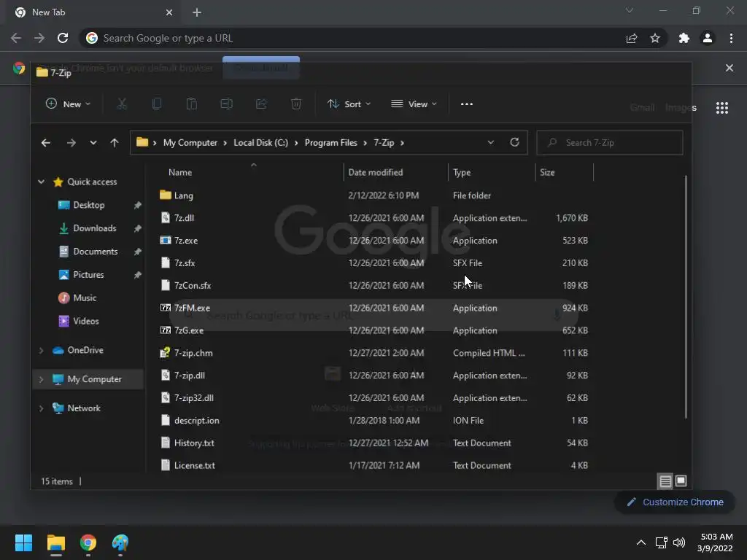Switch to details view in status bar
Screen dimensions: 747x560
click(x=665, y=481)
